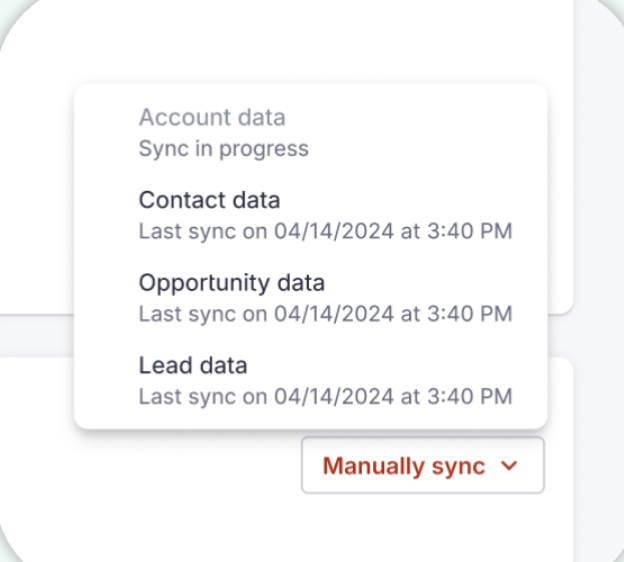Click the Sync in progress status text

click(224, 149)
